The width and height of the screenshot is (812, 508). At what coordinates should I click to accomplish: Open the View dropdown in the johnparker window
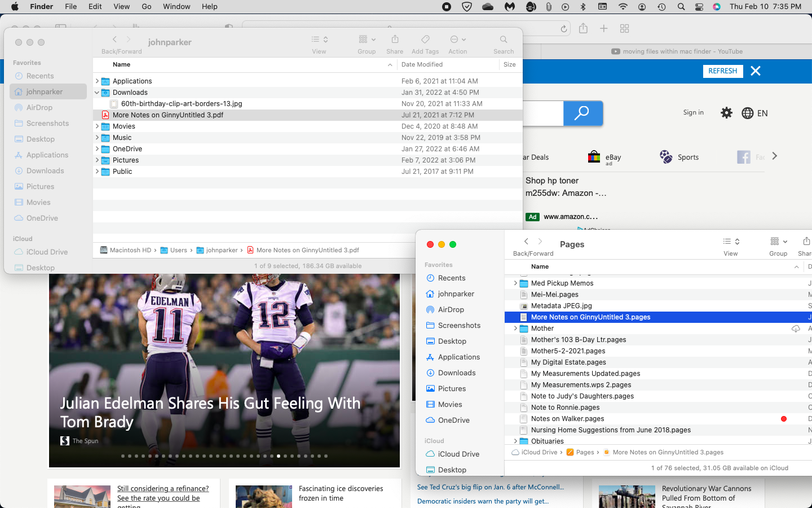click(320, 40)
